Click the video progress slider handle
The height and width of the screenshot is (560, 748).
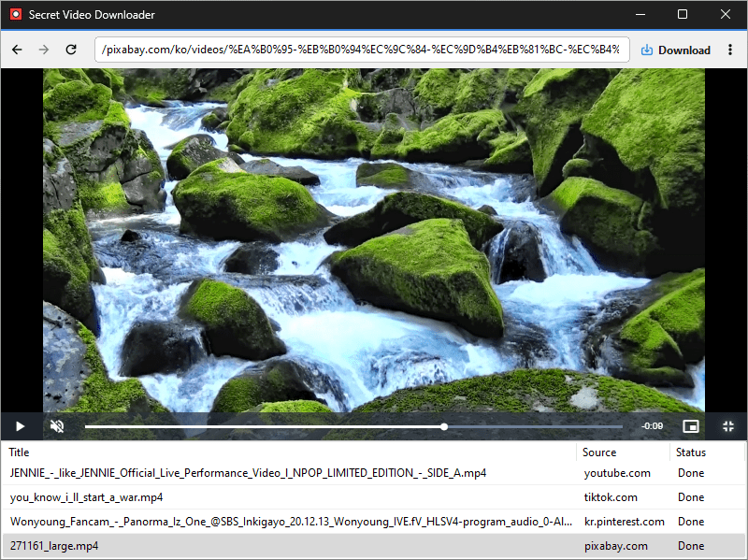(x=444, y=426)
